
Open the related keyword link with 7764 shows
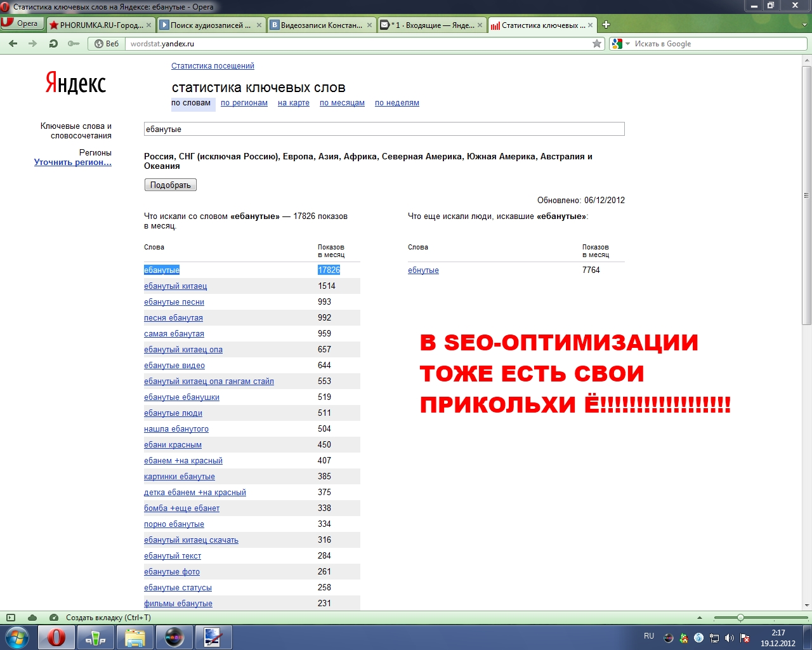coord(423,270)
